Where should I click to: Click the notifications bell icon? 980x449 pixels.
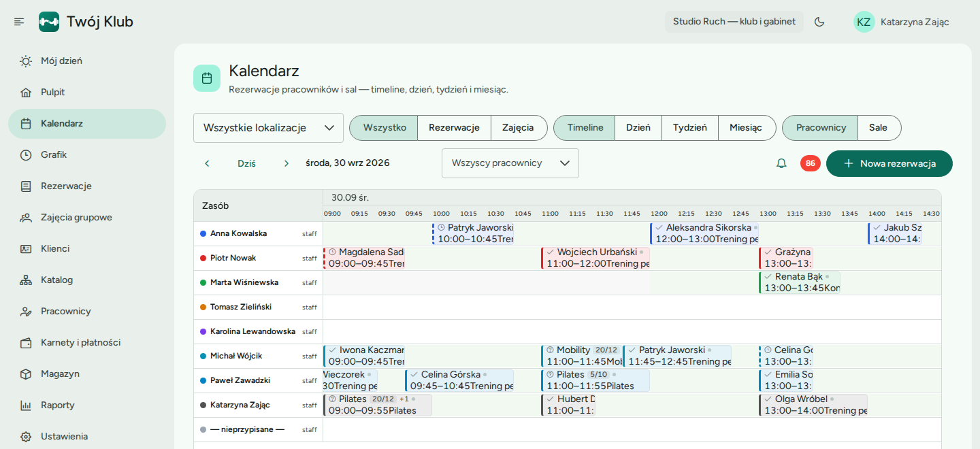(781, 163)
